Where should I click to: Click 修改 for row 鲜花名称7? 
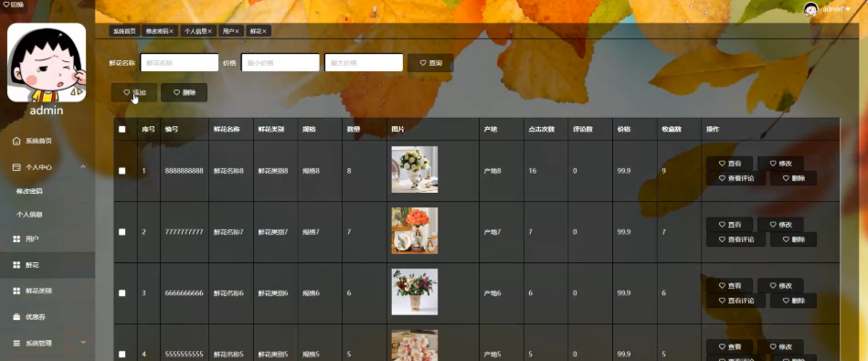(780, 224)
